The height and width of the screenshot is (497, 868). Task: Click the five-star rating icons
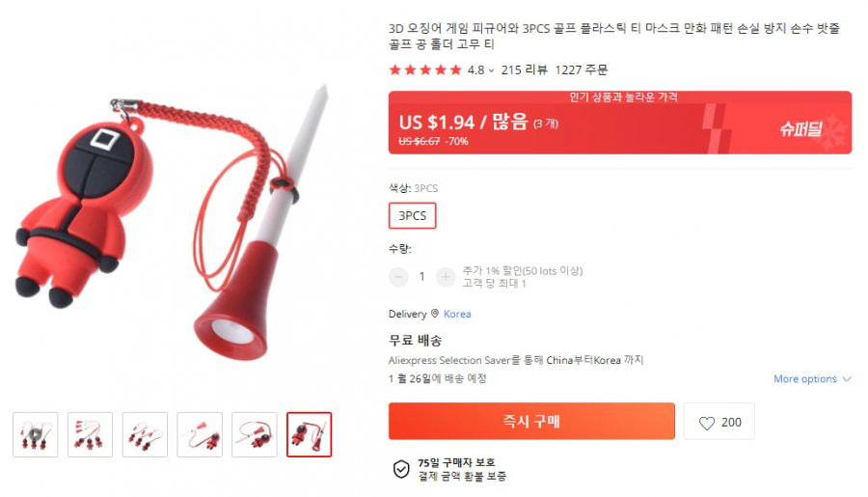click(x=425, y=69)
